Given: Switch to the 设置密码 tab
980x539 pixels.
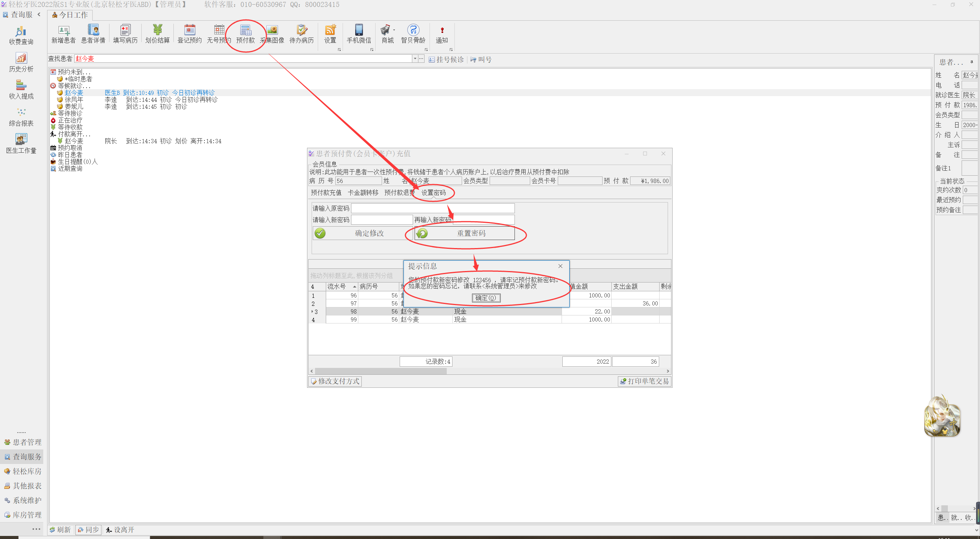Looking at the screenshot, I should point(434,193).
